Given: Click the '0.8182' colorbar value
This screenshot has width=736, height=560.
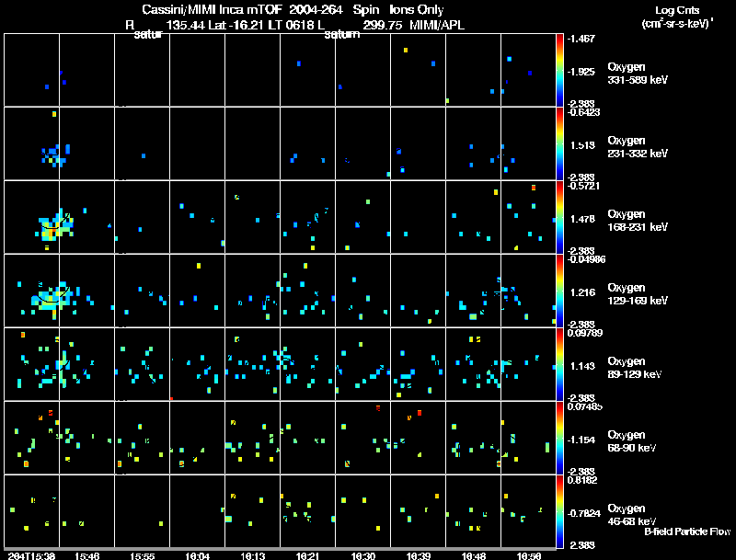Looking at the screenshot, I should pyautogui.click(x=582, y=480).
